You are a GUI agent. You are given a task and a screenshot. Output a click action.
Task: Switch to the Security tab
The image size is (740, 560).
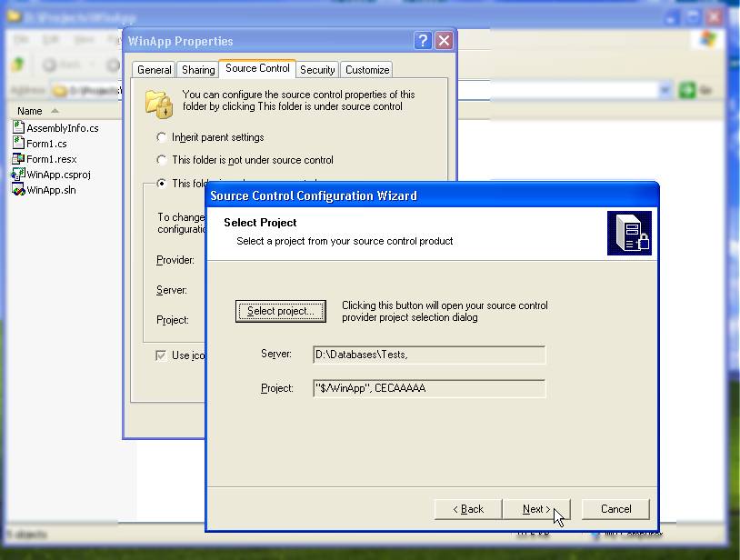317,70
